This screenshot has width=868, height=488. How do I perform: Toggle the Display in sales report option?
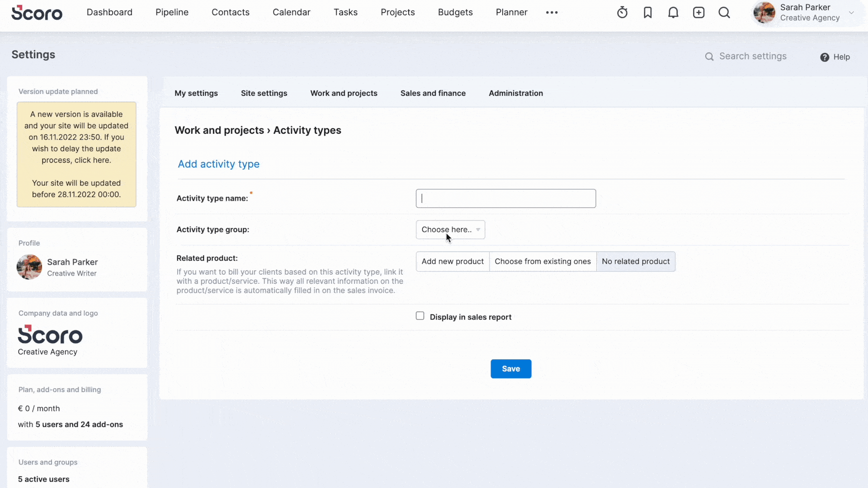pyautogui.click(x=420, y=315)
